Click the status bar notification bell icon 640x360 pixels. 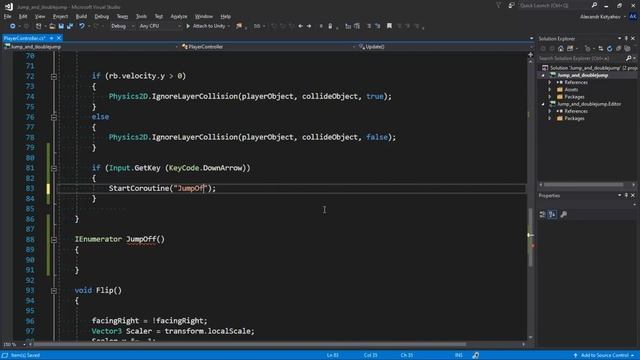(x=476, y=356)
